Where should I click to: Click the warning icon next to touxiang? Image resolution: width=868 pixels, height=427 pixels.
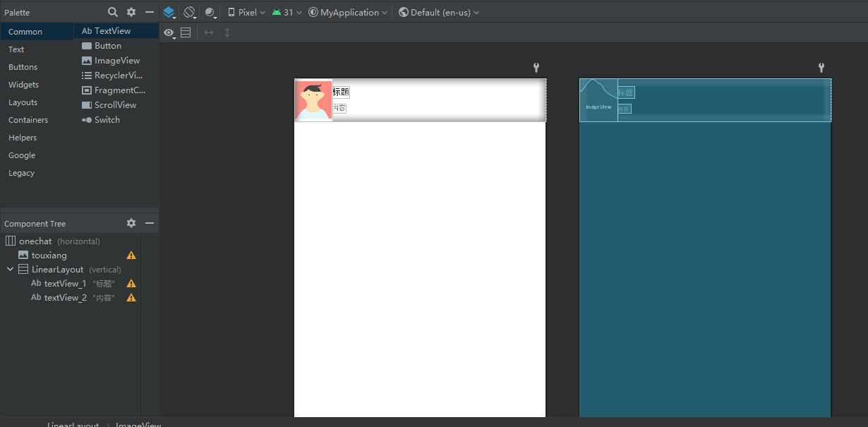point(131,255)
